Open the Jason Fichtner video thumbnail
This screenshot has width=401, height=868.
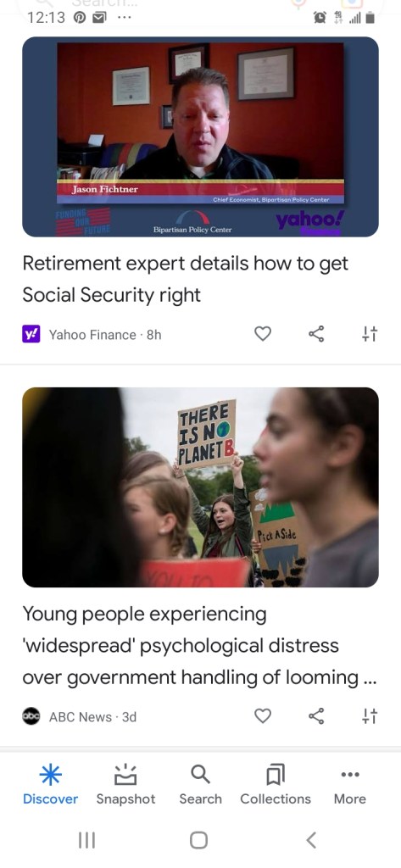pos(200,136)
